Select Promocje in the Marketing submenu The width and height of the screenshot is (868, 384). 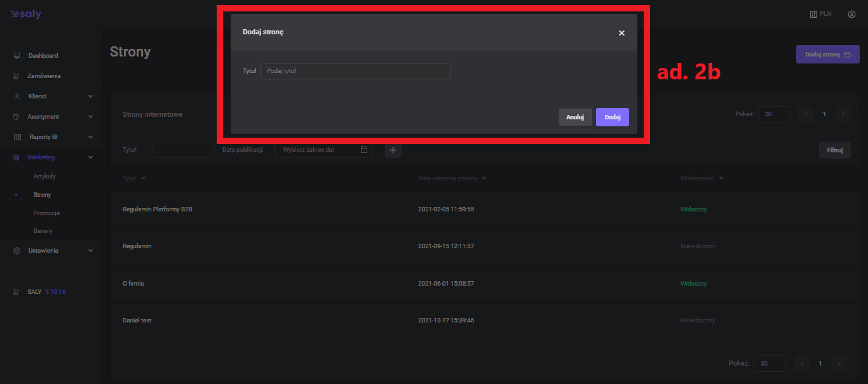(46, 213)
